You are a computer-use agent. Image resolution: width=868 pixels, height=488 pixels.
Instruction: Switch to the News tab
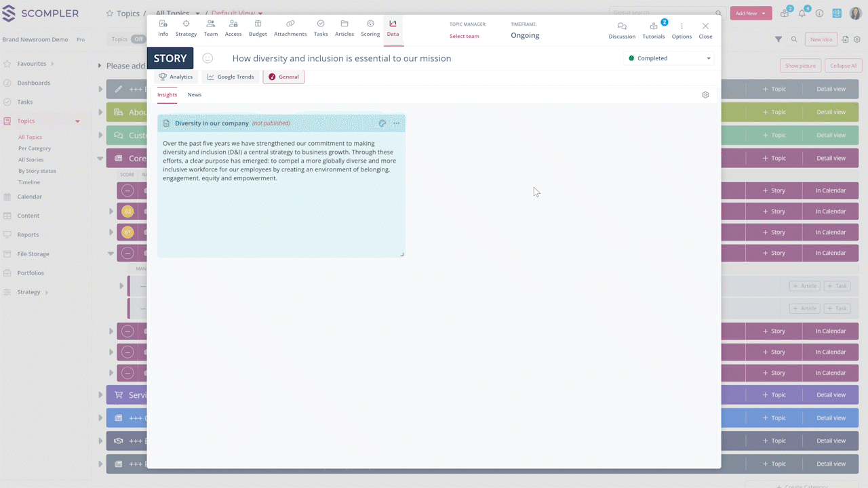point(195,95)
